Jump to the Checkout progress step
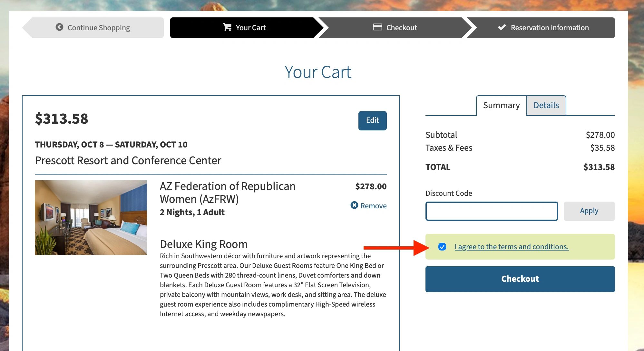Screen dimensions: 644x351 tap(395, 28)
